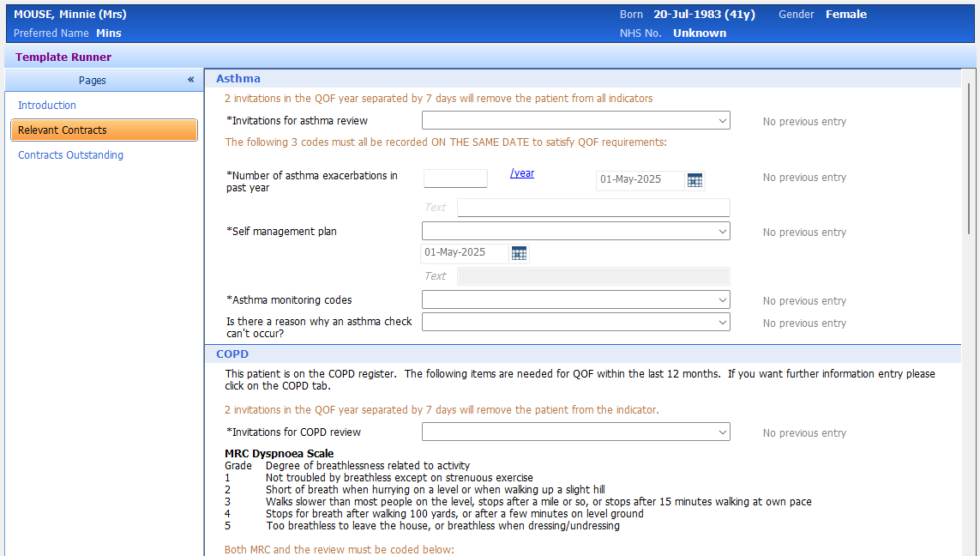
Task: Click 'No previous entry' beside asthma monitoring codes
Action: coord(803,301)
